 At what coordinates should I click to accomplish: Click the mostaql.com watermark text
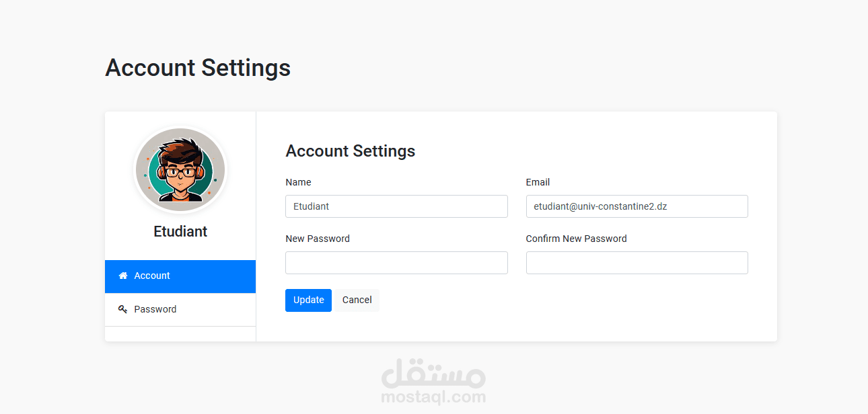click(433, 397)
